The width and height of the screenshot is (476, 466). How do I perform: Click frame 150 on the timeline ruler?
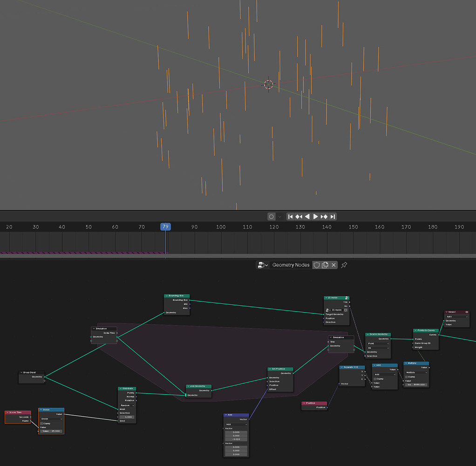pos(353,227)
